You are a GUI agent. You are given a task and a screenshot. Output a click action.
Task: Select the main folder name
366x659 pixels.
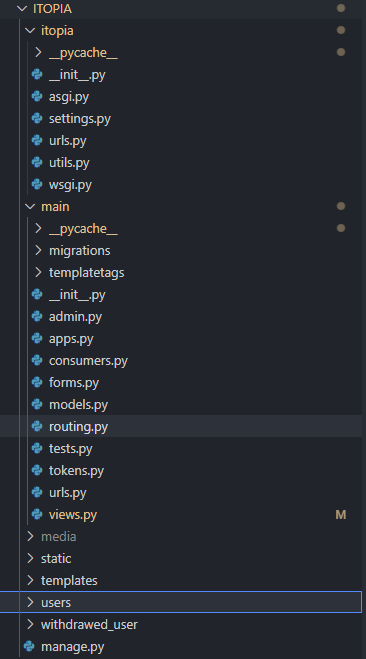point(55,206)
